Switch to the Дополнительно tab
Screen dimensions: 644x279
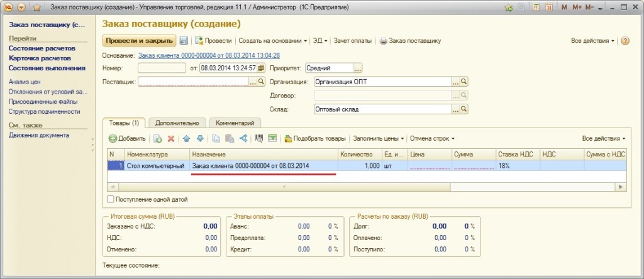(177, 123)
